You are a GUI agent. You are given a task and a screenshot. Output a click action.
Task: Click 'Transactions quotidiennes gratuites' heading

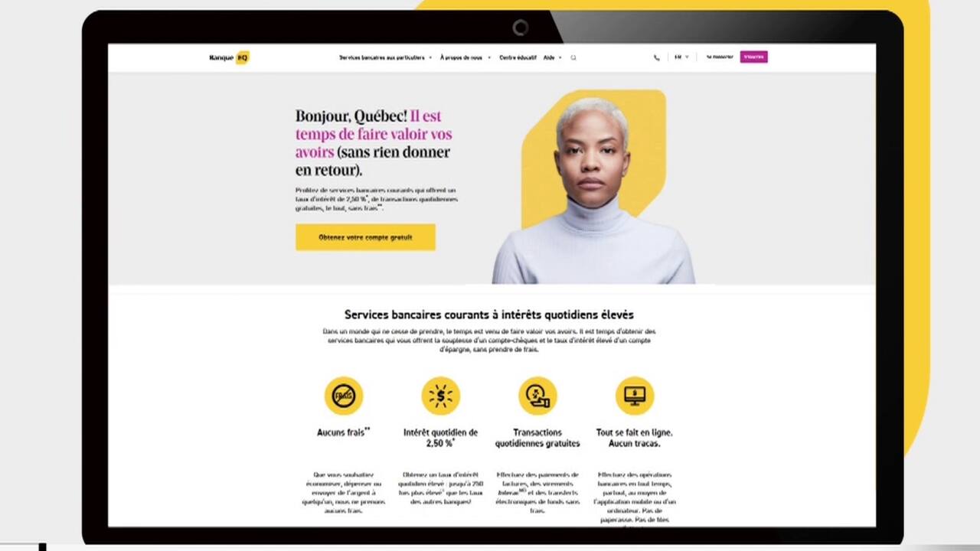point(537,438)
